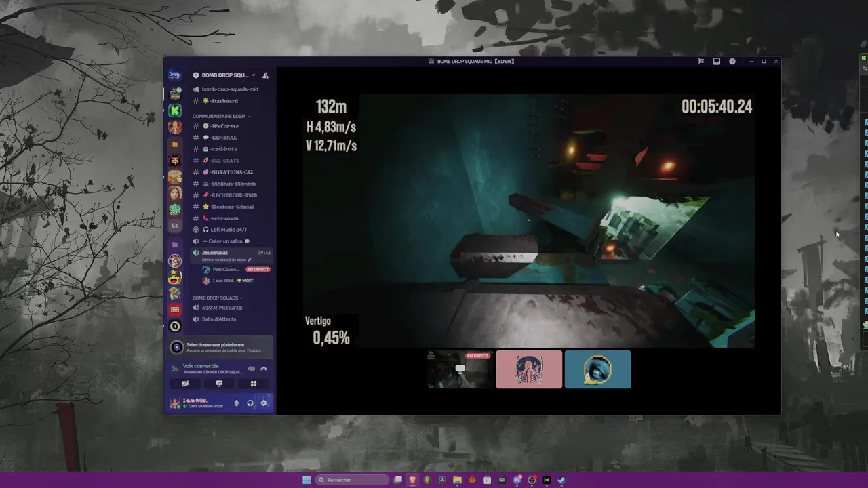Click the Voix connectée status text
The height and width of the screenshot is (488, 868).
(x=201, y=366)
